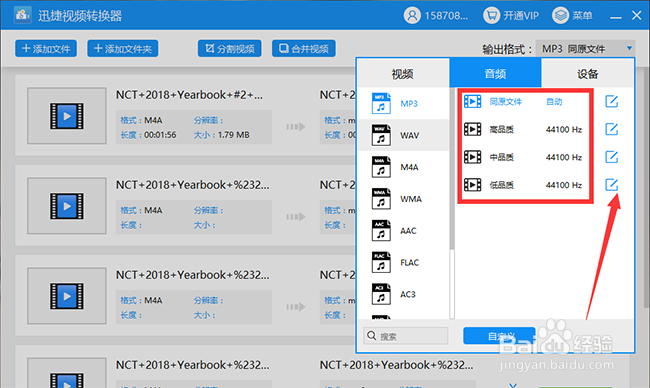Open the user account 158708... icon

[x=412, y=16]
